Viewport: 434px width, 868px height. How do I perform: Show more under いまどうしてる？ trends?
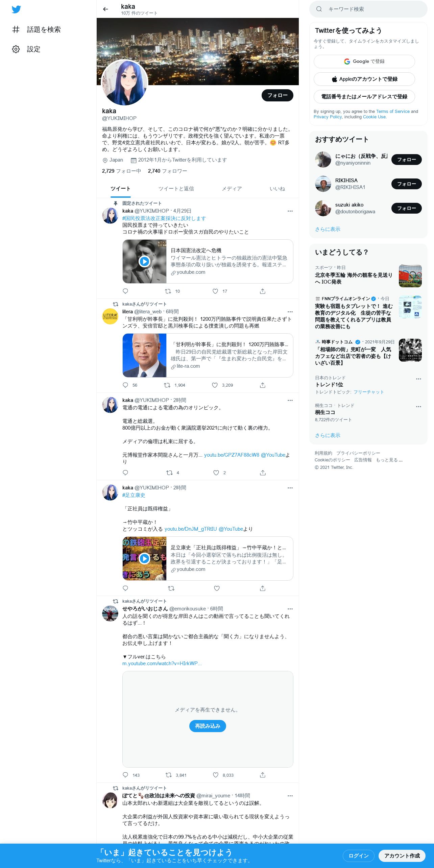[328, 435]
